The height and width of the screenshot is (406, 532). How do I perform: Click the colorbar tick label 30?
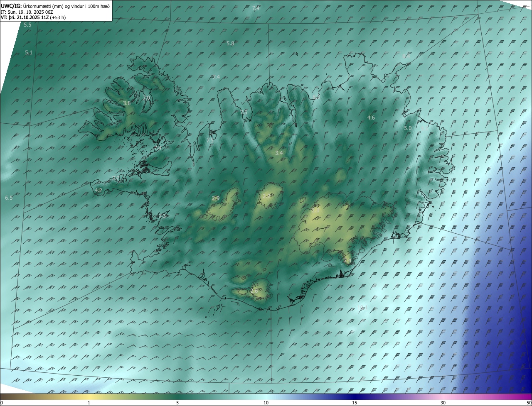click(x=443, y=403)
